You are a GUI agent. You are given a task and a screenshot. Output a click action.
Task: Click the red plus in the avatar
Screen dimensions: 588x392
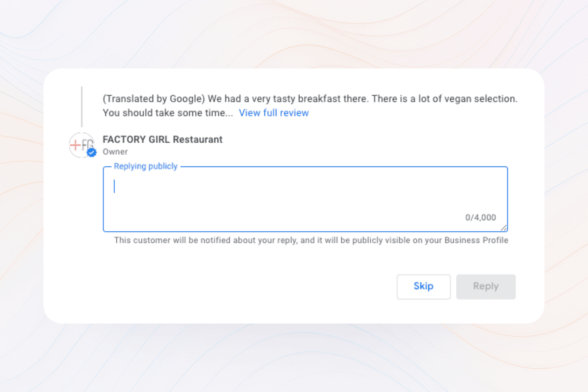(x=75, y=145)
